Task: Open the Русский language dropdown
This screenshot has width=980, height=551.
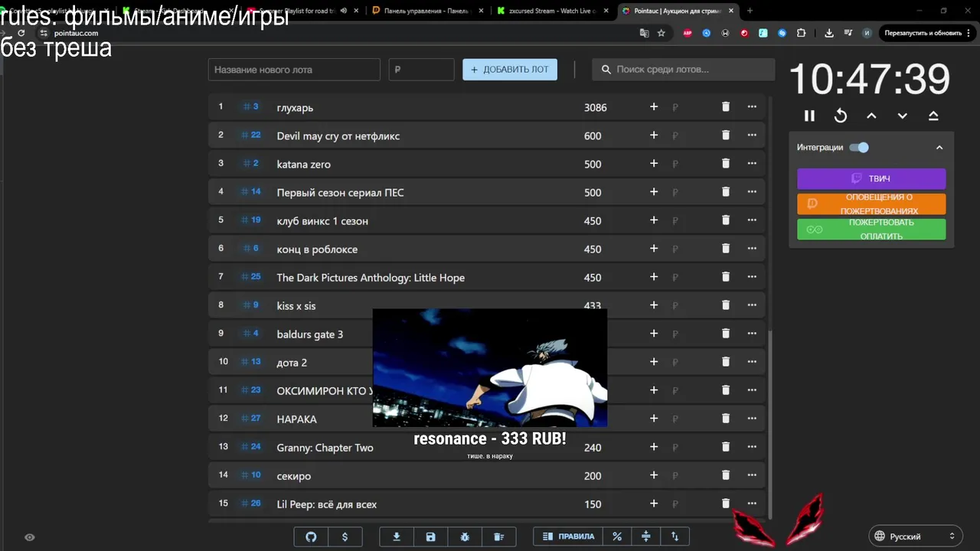Action: tap(916, 536)
